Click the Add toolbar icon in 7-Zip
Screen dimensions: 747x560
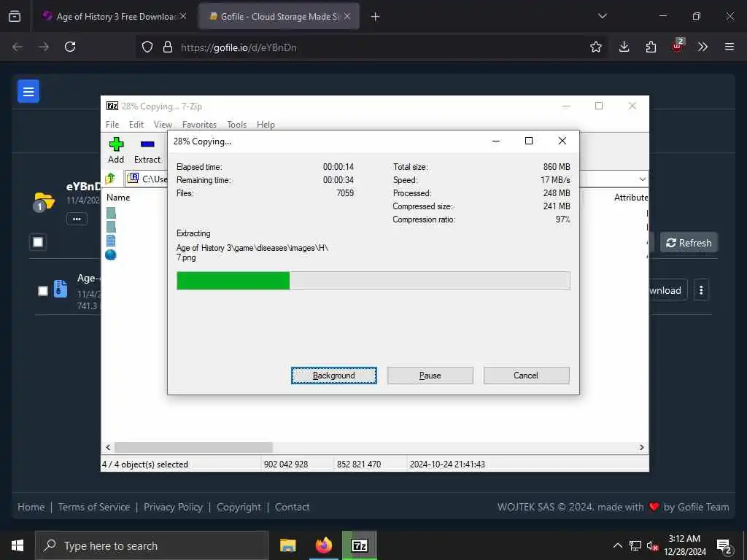pyautogui.click(x=116, y=144)
